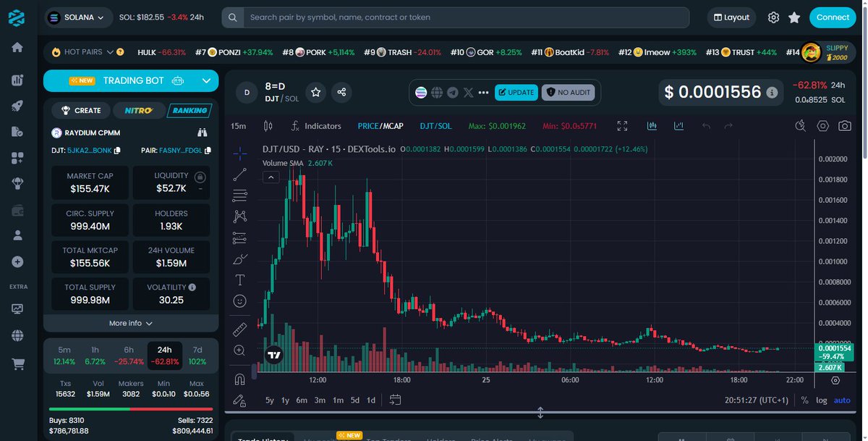Viewport: 868px width, 441px height.
Task: Open Indicators menu on chart
Action: (315, 126)
